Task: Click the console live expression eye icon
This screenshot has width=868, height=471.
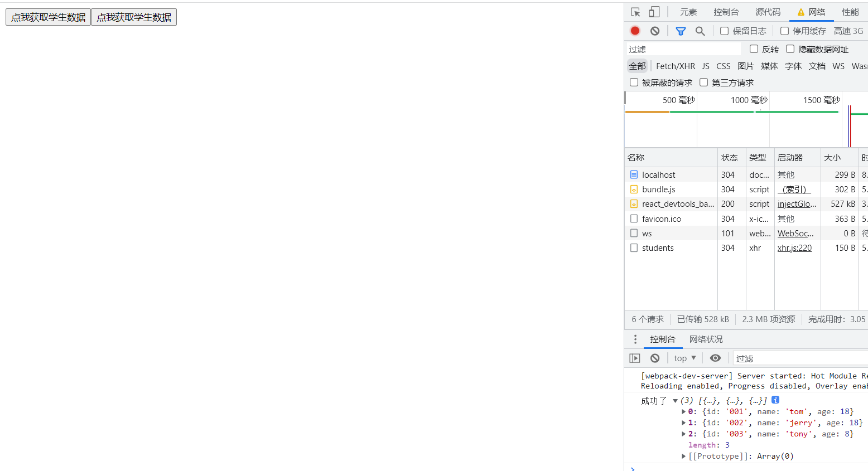Action: [x=715, y=358]
